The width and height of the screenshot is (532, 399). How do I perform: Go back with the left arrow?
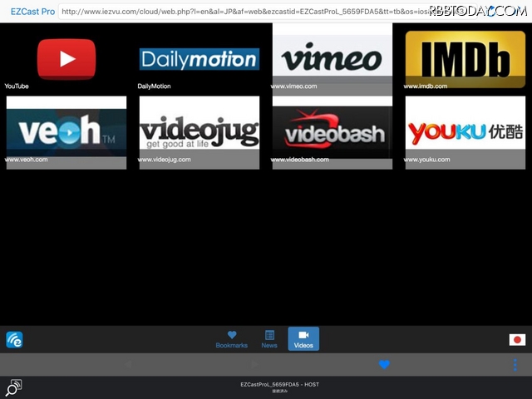coord(128,365)
